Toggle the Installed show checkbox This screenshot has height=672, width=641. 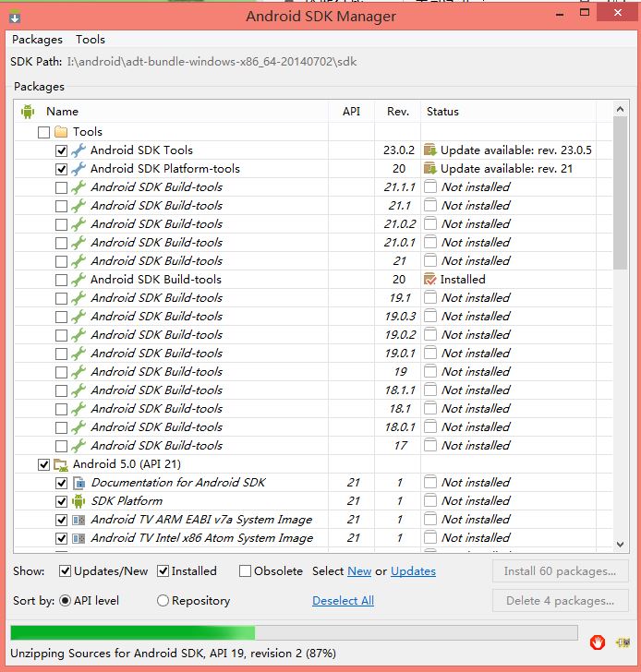point(163,571)
